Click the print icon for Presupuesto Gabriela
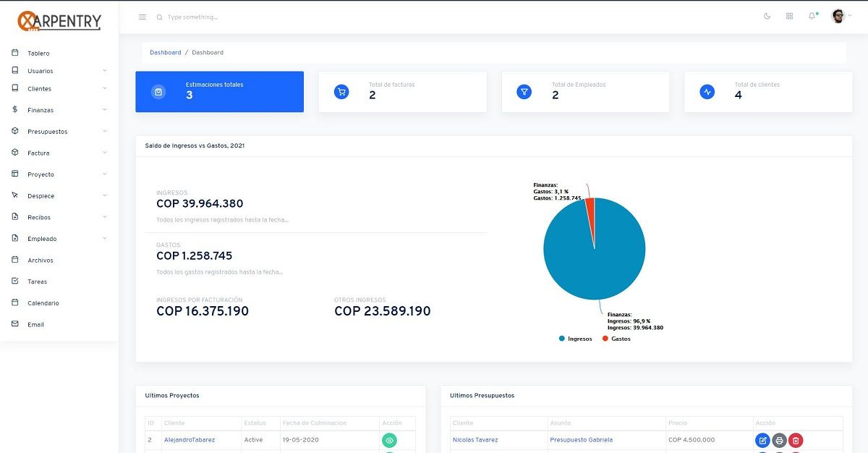 click(x=779, y=440)
